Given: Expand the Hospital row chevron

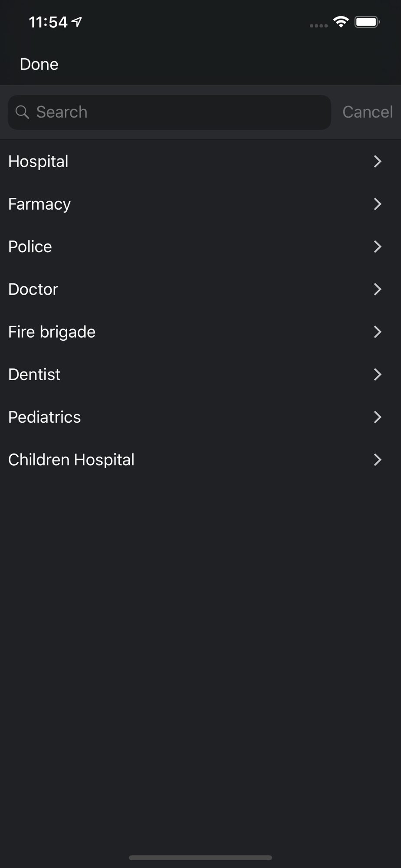Looking at the screenshot, I should 378,161.
